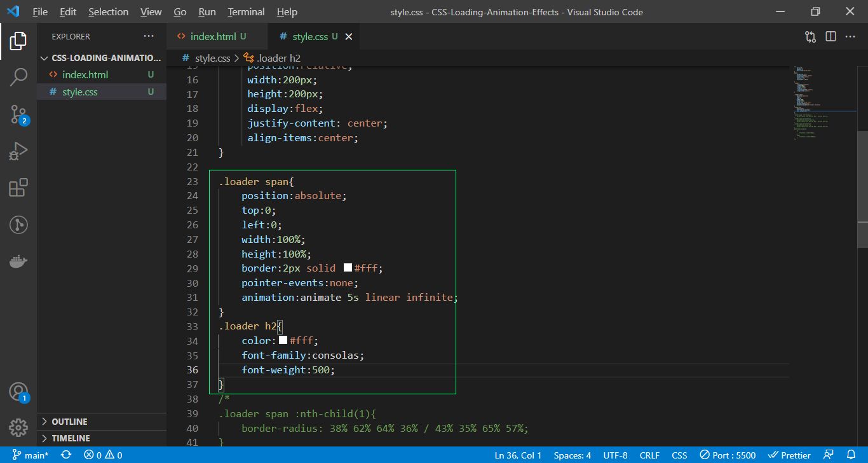868x463 pixels.
Task: Open the Git Graph icon in activity bar
Action: click(18, 225)
